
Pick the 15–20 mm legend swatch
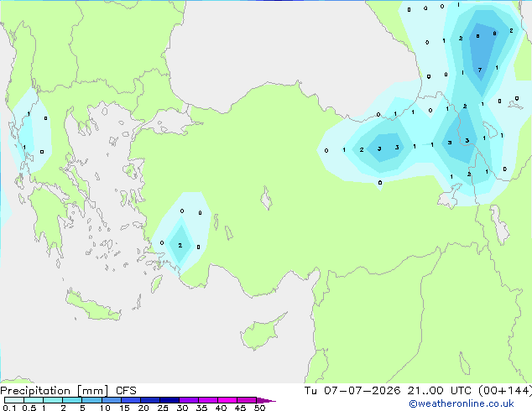(x=130, y=400)
